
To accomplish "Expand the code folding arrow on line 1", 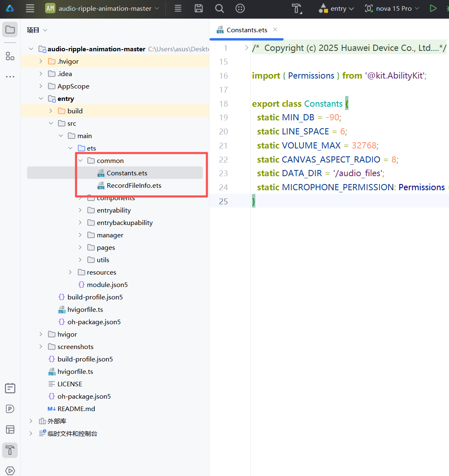I will coord(247,48).
